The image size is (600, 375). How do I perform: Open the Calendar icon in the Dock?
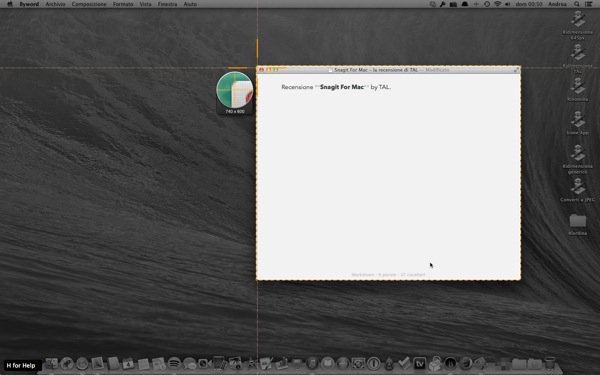[128, 363]
